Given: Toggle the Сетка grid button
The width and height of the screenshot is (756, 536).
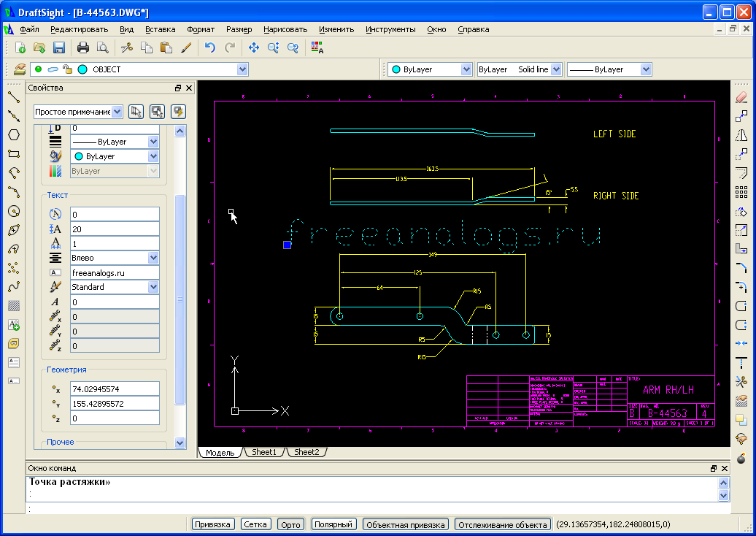Looking at the screenshot, I should coord(255,524).
